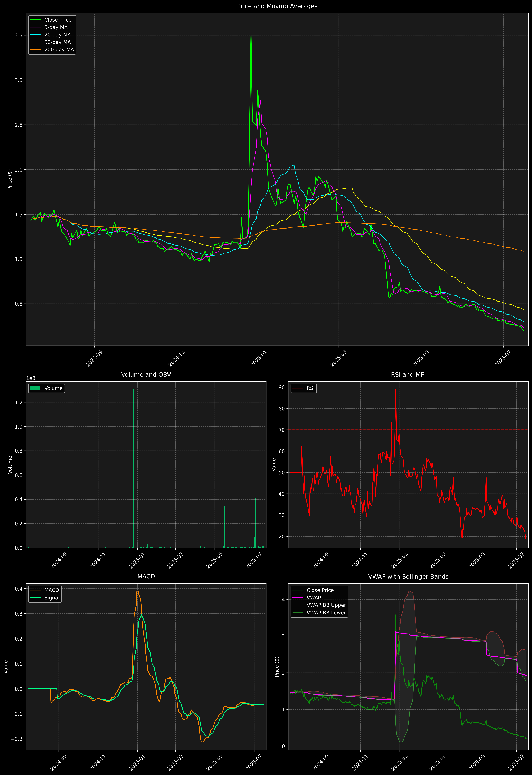Click the "30" y-tick on RSI chart
This screenshot has height=775, width=532.
pos(282,515)
